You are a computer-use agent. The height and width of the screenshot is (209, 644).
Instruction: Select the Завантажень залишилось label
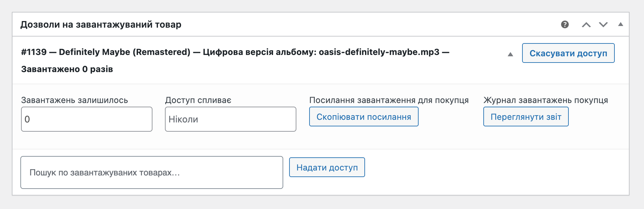75,100
